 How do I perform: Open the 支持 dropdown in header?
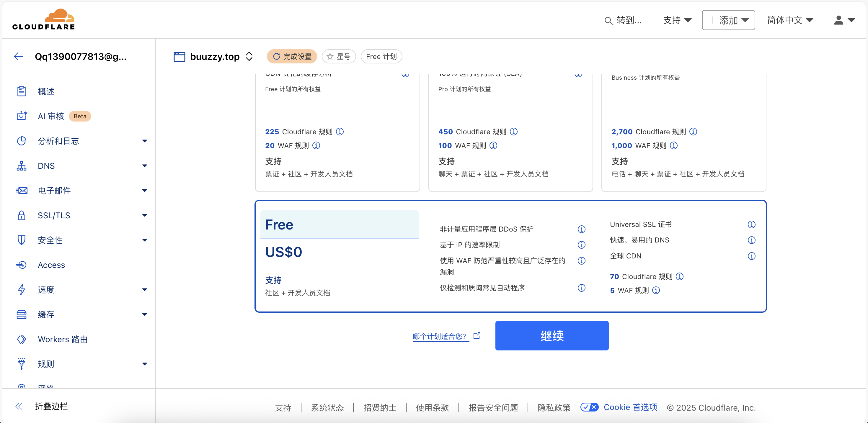click(677, 20)
